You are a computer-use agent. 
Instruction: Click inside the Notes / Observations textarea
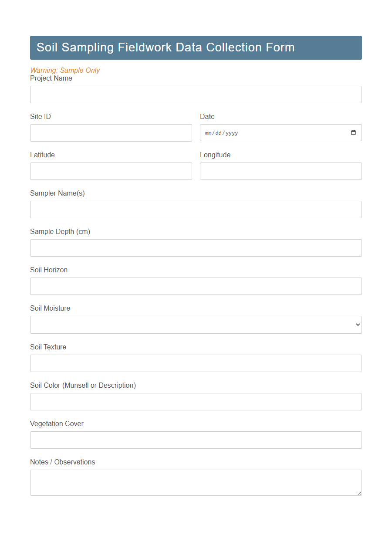tap(196, 481)
